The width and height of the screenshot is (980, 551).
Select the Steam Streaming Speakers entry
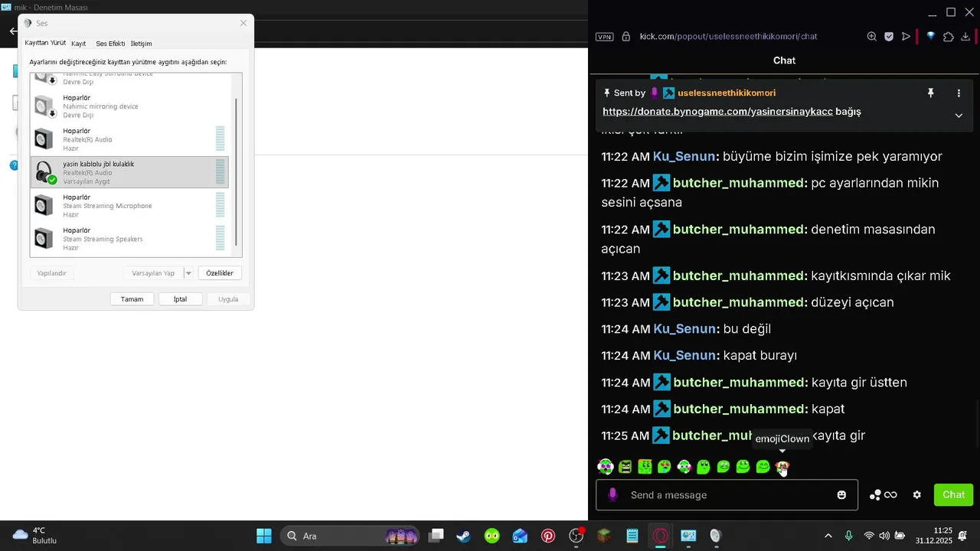(x=129, y=239)
